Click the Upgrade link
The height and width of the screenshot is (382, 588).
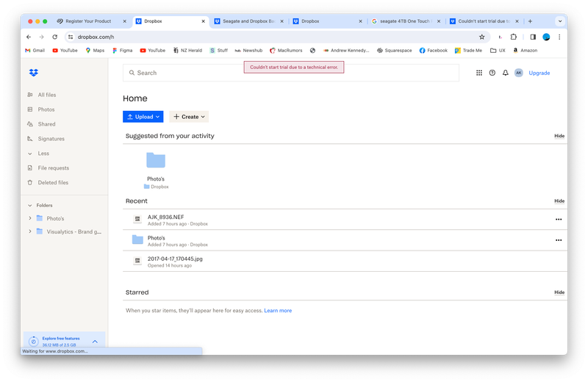[x=539, y=73]
